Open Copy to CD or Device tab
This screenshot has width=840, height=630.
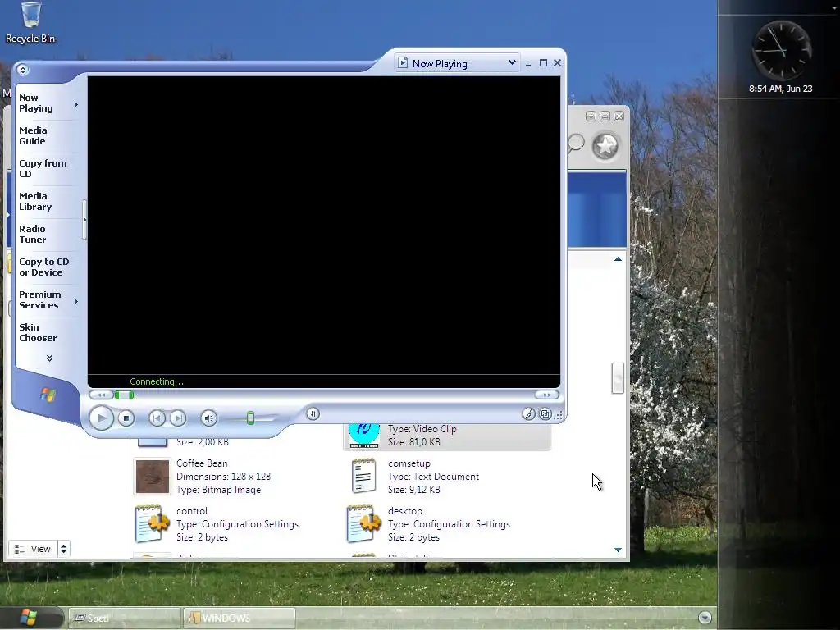click(44, 267)
